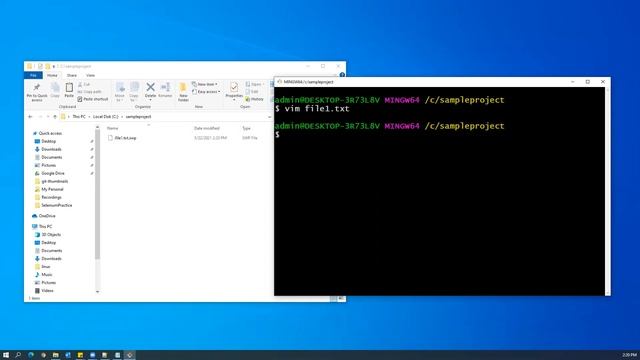Open the Windows Start menu
Image resolution: width=640 pixels, height=360 pixels.
point(6,355)
